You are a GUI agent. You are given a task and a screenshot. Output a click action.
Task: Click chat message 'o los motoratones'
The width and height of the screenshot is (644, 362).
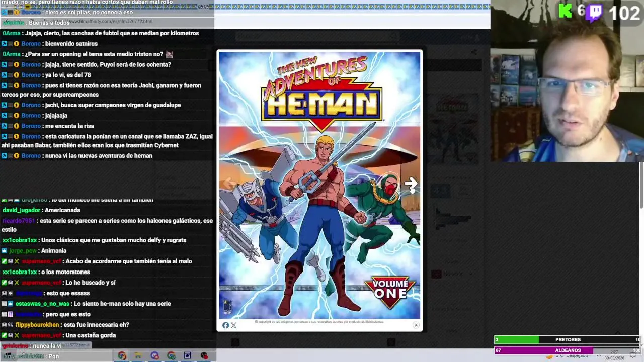[65, 272]
